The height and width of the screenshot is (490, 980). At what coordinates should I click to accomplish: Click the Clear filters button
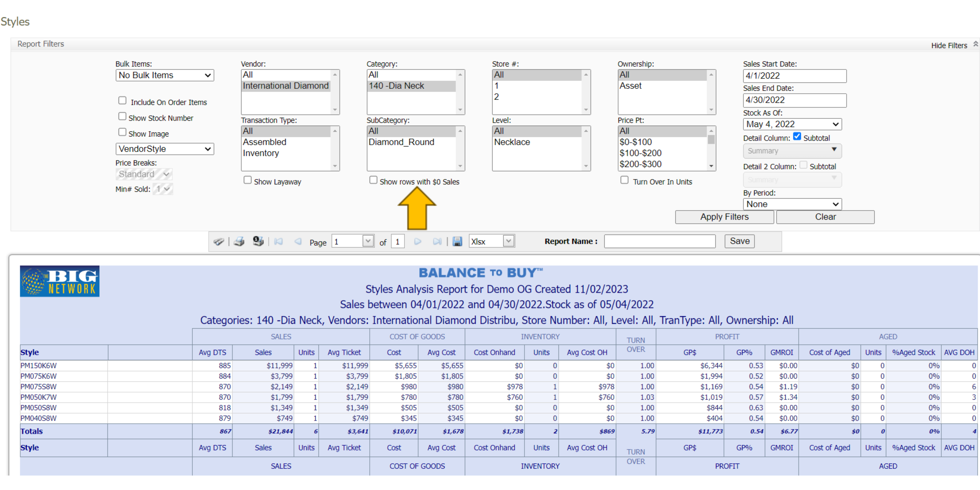(x=826, y=217)
